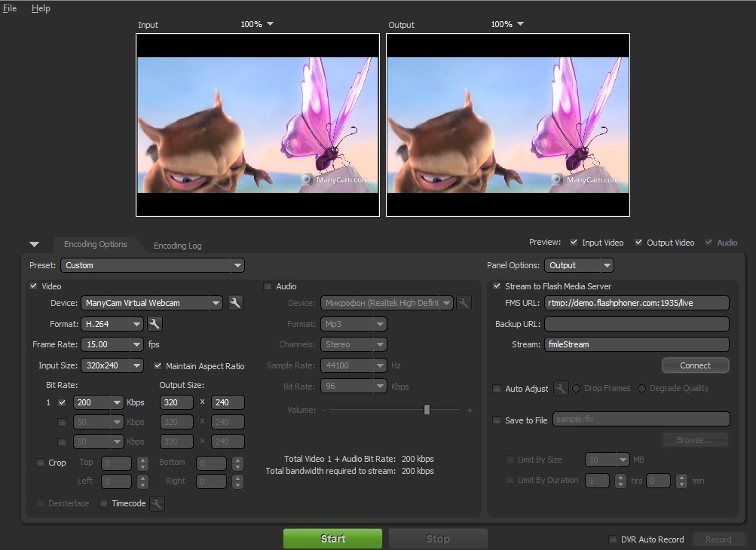Screen dimensions: 756x550
Task: Open the Output preview zoom arrow
Action: click(521, 24)
